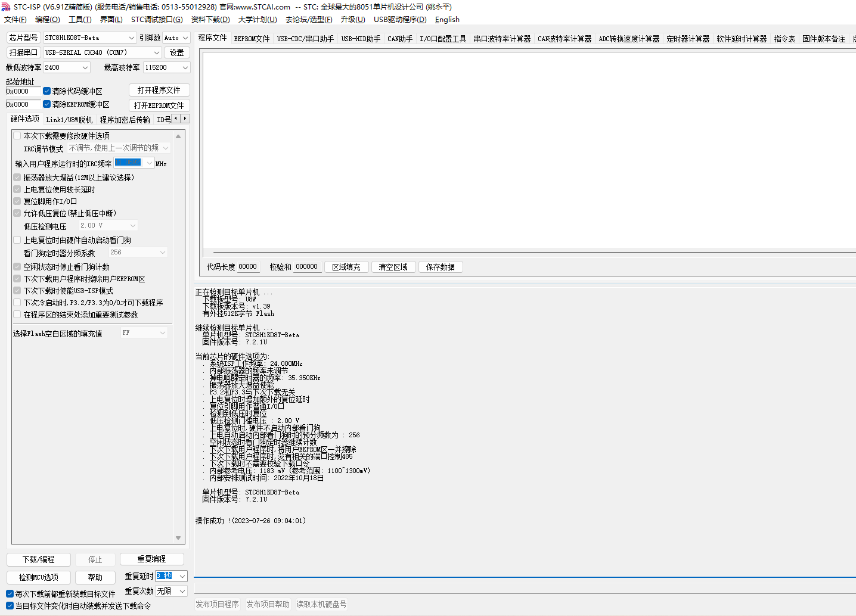Open the 编程(O) menu

(48, 20)
